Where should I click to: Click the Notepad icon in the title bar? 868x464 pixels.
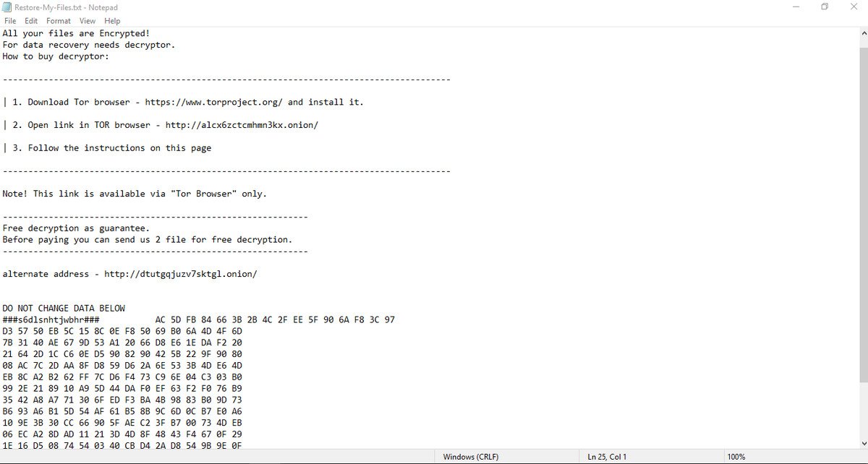(x=7, y=7)
